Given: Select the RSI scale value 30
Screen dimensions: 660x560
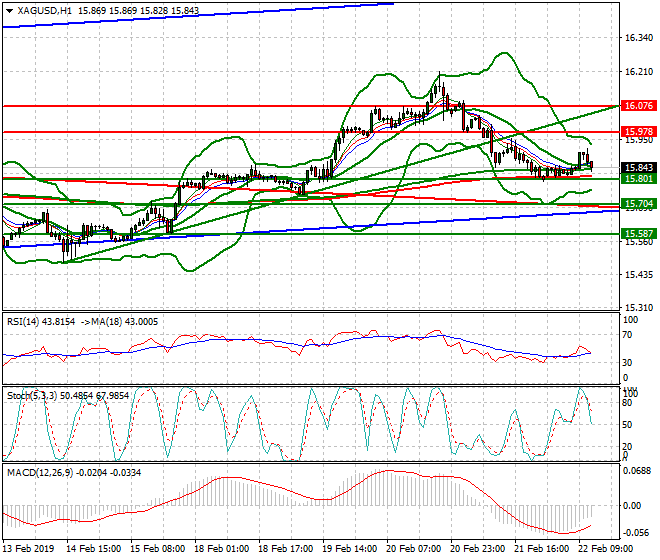Looking at the screenshot, I should (x=627, y=363).
